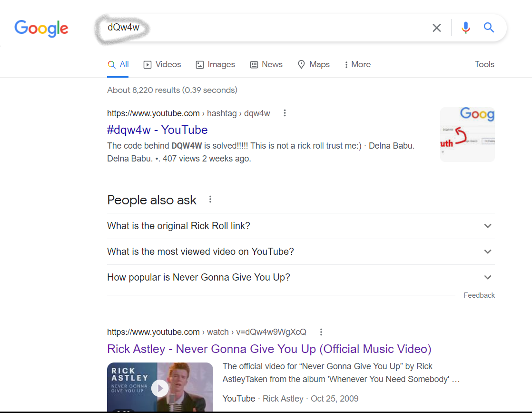Open the three-dot menu for the #dqw4w result
This screenshot has height=413, width=532.
click(285, 113)
